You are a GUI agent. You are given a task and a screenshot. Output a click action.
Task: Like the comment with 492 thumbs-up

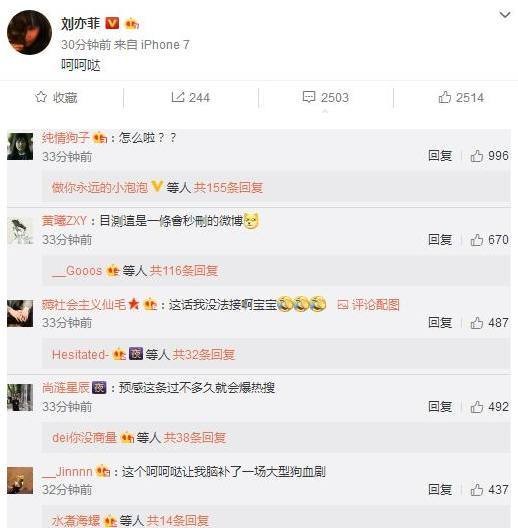[477, 407]
